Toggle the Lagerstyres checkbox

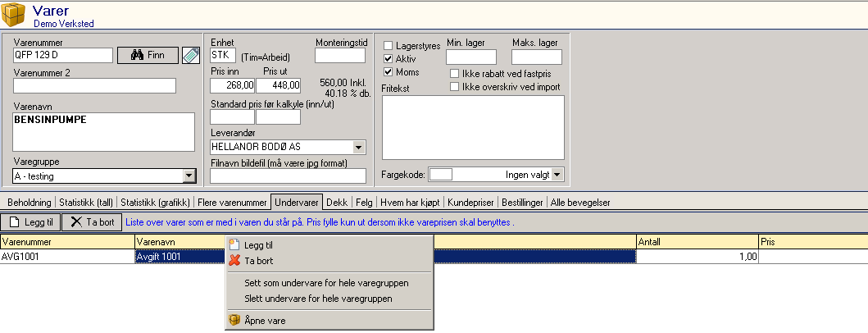point(388,46)
